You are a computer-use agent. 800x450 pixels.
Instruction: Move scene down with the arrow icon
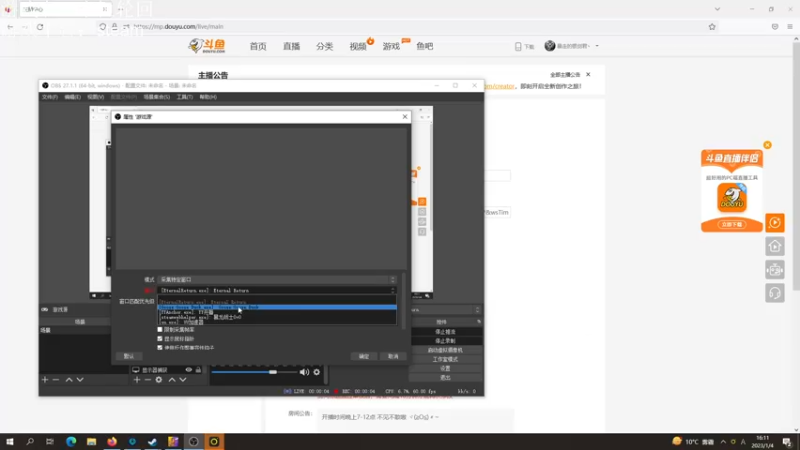[80, 380]
